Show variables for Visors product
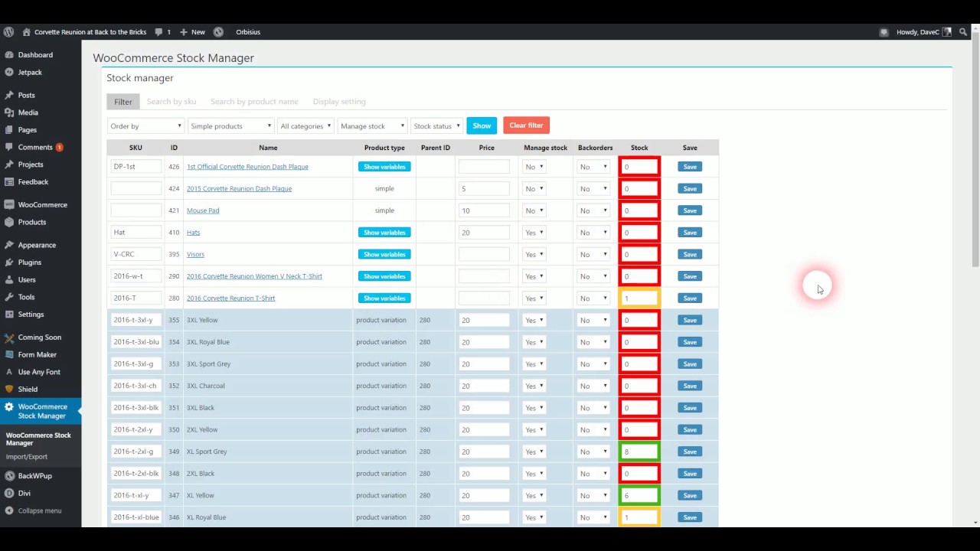980x551 pixels. (x=384, y=254)
